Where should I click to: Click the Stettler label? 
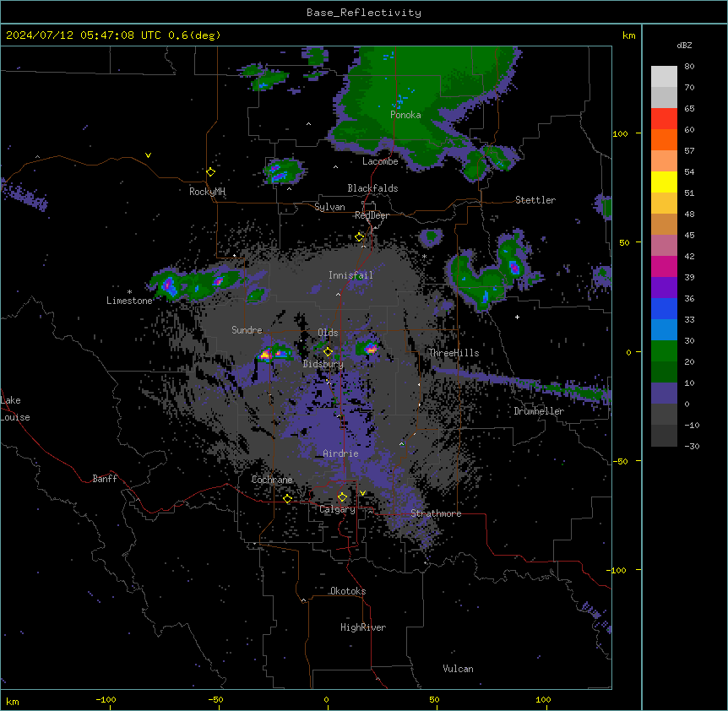535,200
